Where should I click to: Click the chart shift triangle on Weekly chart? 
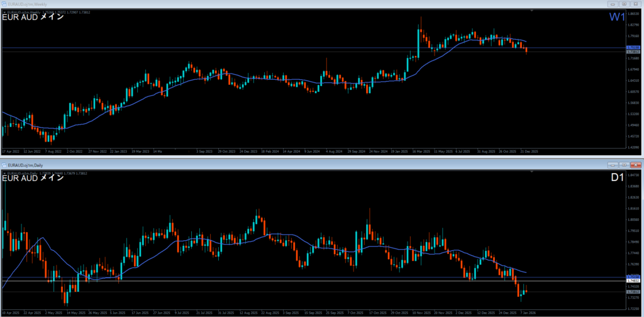[533, 11]
